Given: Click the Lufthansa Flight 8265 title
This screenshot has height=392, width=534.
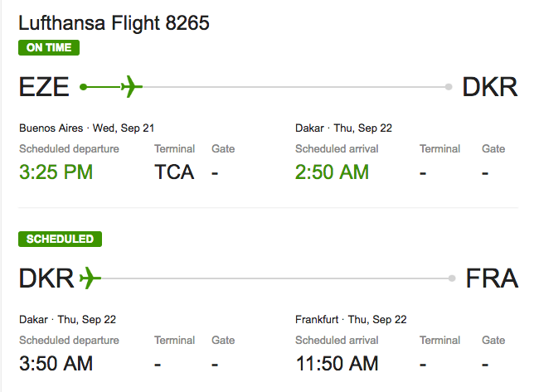Looking at the screenshot, I should click(x=114, y=23).
